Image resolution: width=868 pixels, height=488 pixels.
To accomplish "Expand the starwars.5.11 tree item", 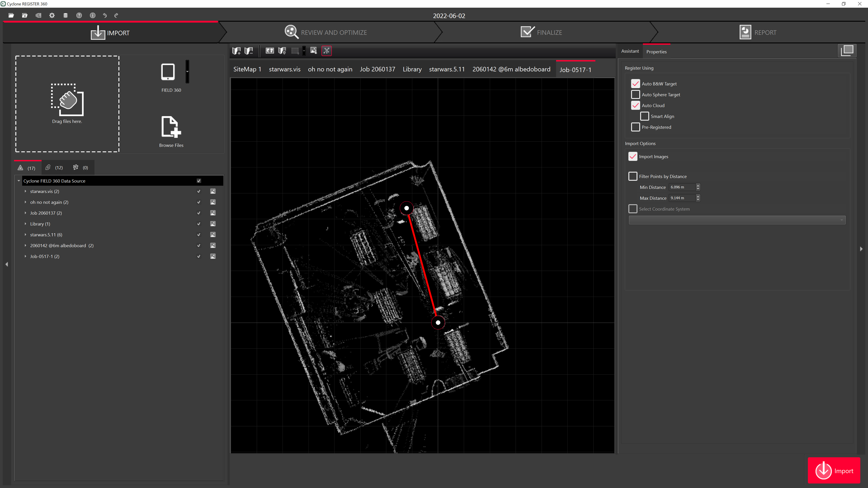I will pyautogui.click(x=26, y=235).
